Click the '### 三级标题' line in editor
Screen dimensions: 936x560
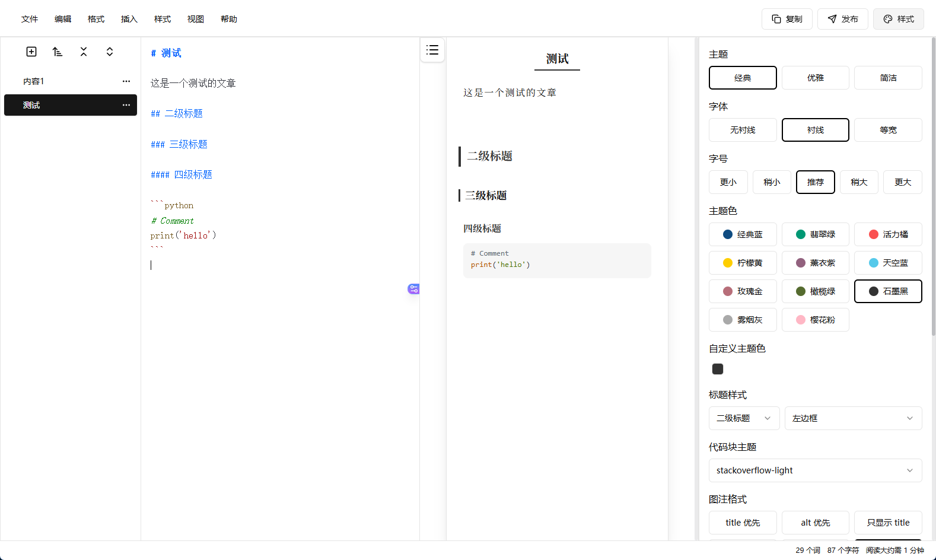point(179,144)
